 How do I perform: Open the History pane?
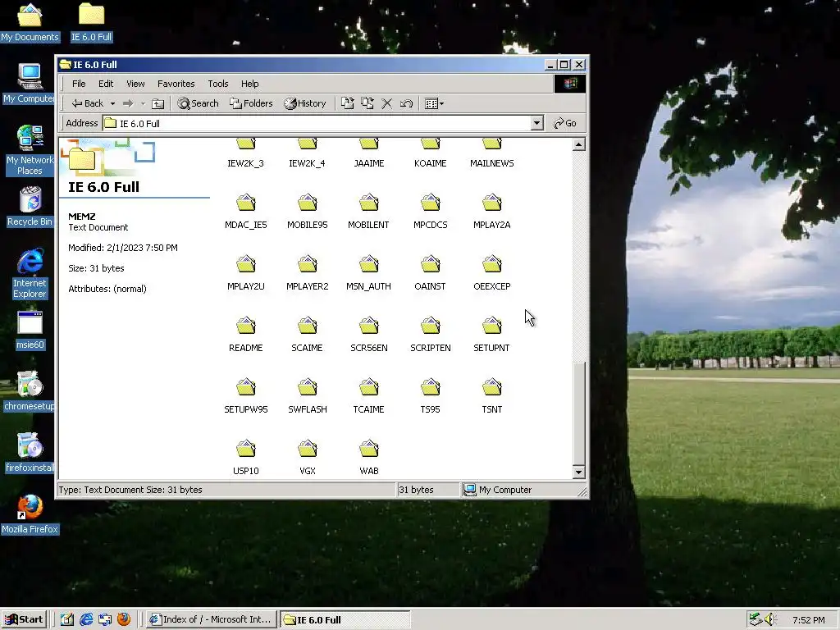click(x=305, y=103)
